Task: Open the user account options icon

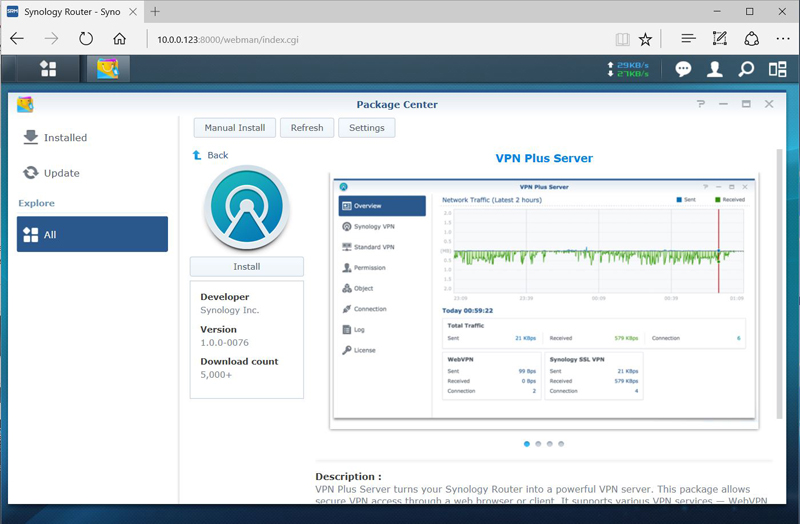Action: [x=715, y=69]
